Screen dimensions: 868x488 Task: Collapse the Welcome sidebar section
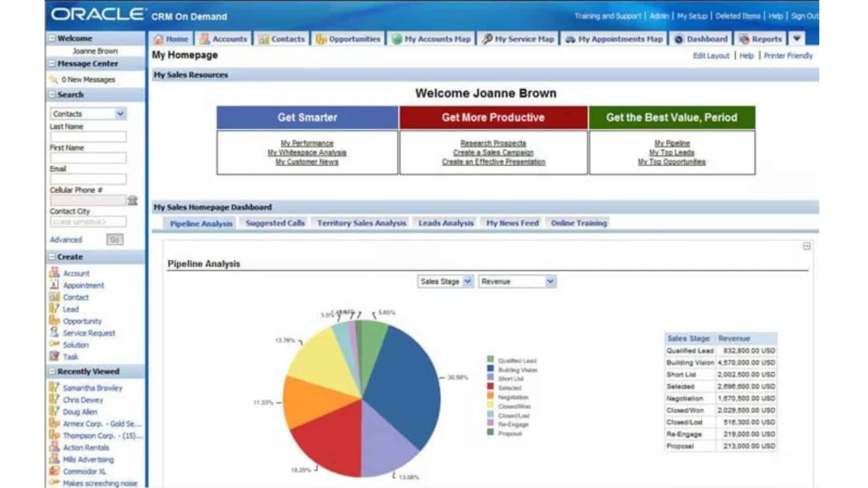click(52, 38)
